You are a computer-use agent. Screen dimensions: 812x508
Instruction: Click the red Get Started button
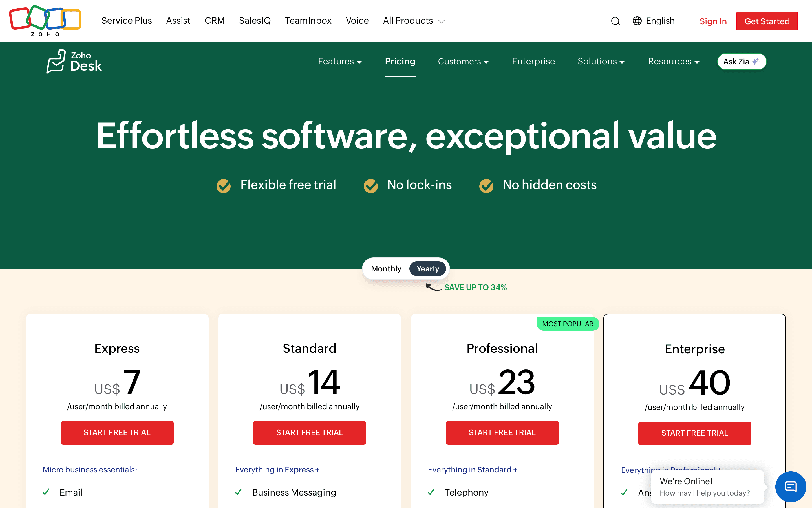[767, 21]
